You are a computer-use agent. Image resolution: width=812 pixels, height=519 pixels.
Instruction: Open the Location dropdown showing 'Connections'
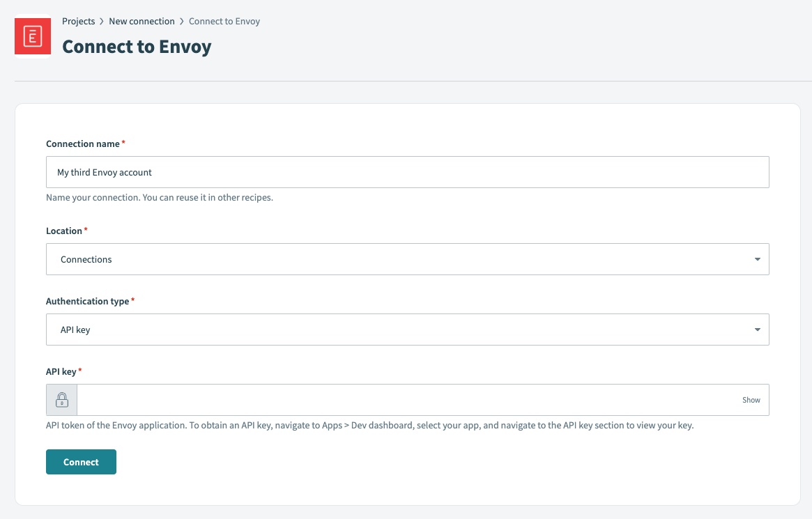tap(407, 258)
